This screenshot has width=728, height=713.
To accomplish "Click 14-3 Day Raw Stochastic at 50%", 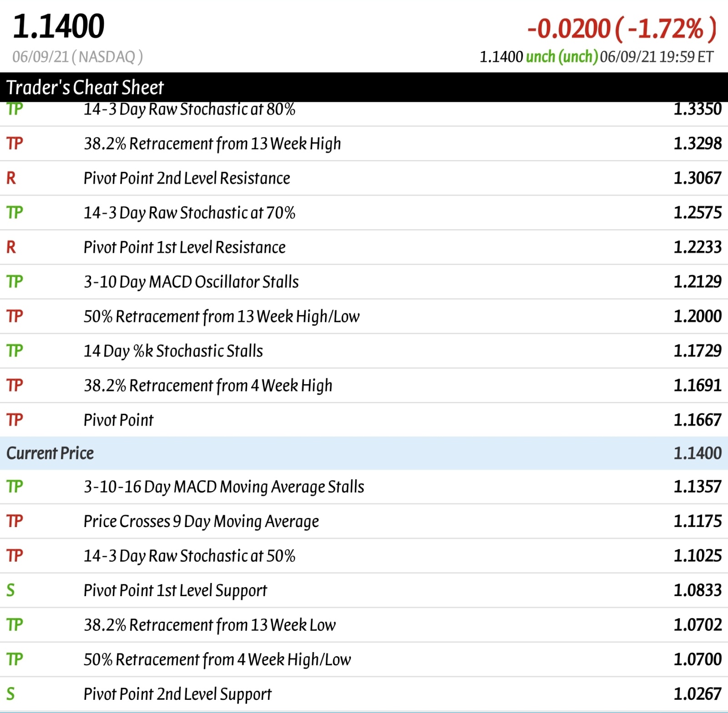I will tap(189, 556).
